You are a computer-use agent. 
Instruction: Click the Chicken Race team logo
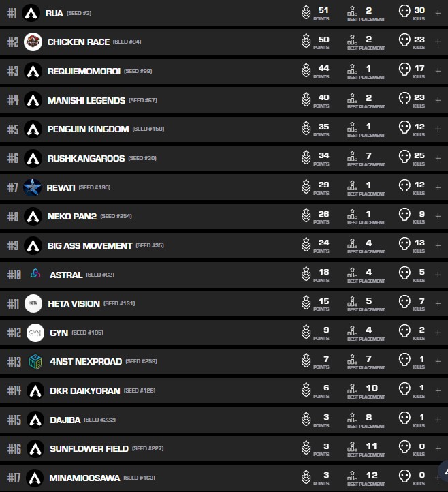[33, 42]
